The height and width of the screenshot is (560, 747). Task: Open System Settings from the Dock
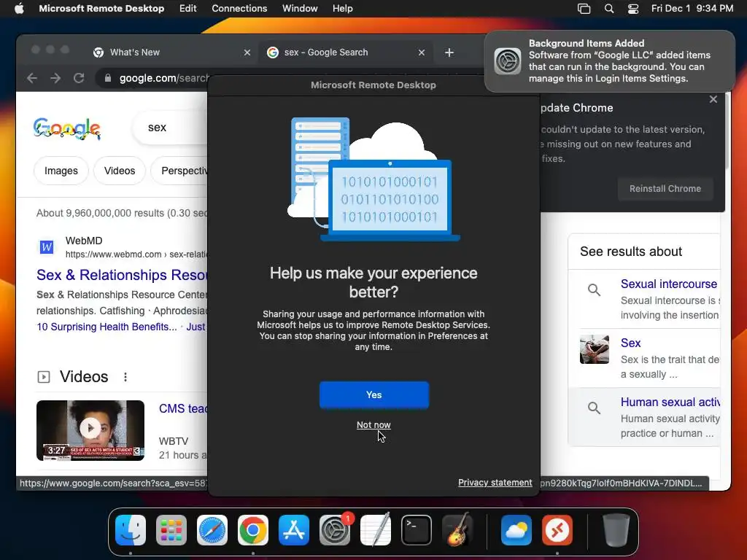334,530
